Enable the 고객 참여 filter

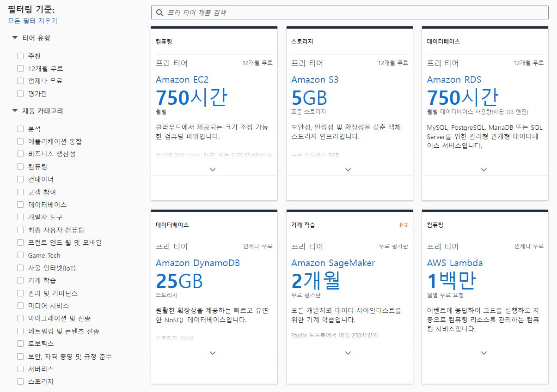[20, 192]
